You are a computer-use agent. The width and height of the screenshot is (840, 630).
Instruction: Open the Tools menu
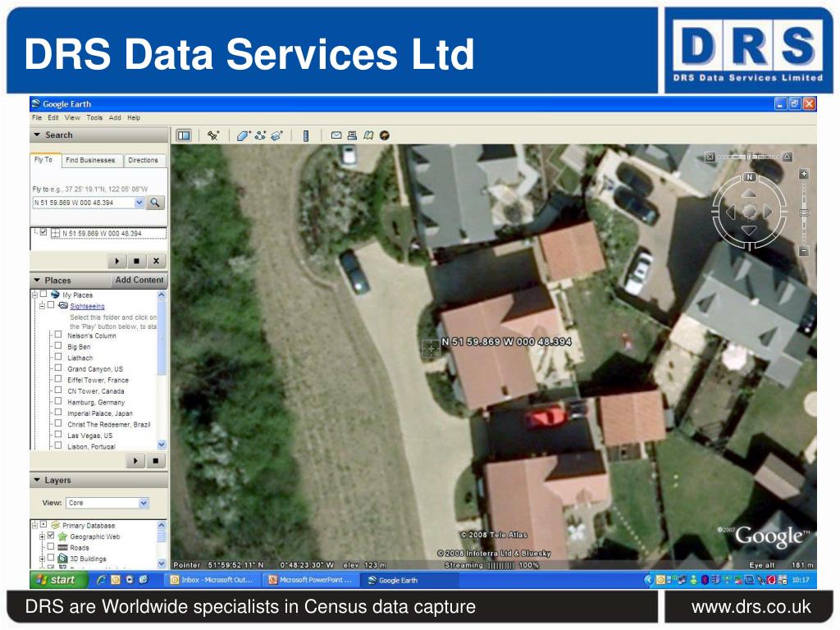pyautogui.click(x=94, y=118)
